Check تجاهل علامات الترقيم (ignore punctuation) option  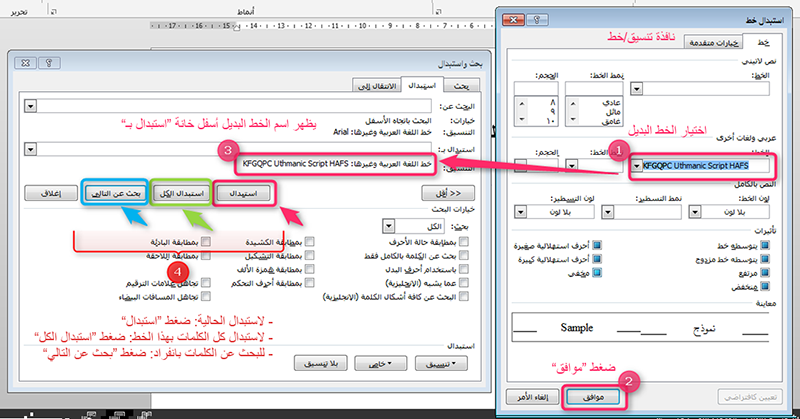pyautogui.click(x=206, y=283)
